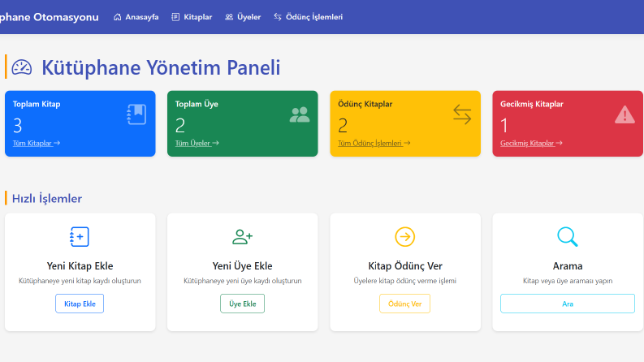
Task: Click the Toplam Kitap card label
Action: tap(37, 104)
